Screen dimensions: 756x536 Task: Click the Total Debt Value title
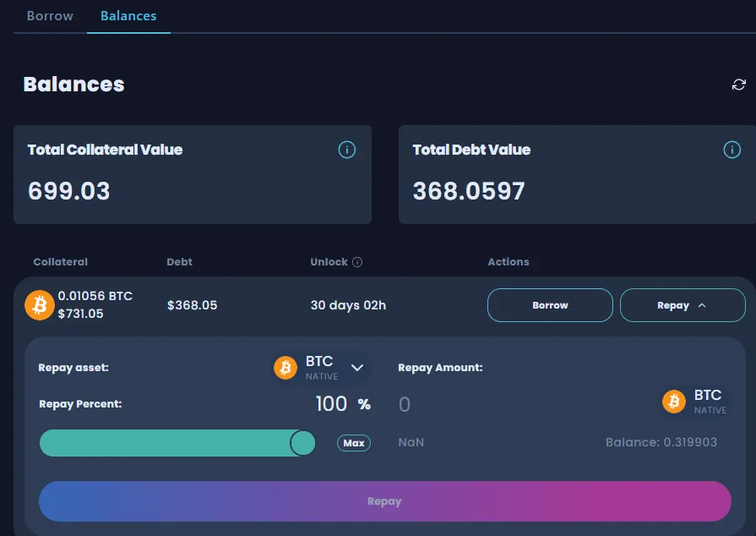471,150
